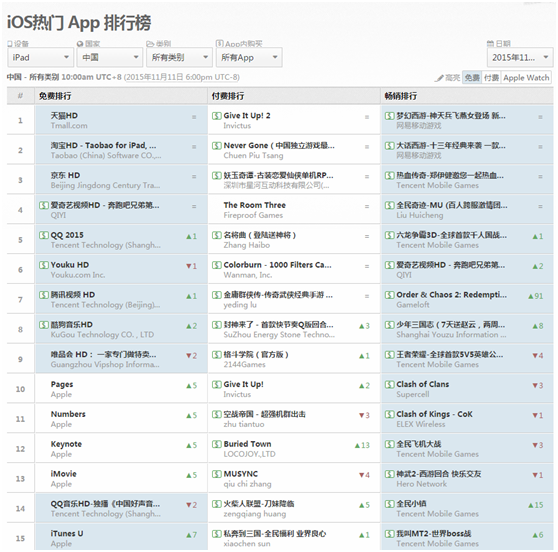Click in-app purchase icon beside Never Gone
The image size is (558, 552).
(x=216, y=146)
